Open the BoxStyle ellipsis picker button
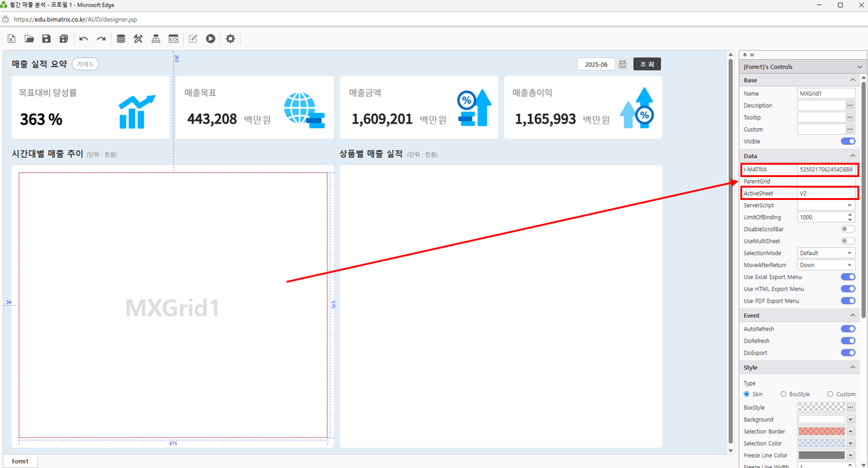The height and width of the screenshot is (468, 868). (x=850, y=407)
